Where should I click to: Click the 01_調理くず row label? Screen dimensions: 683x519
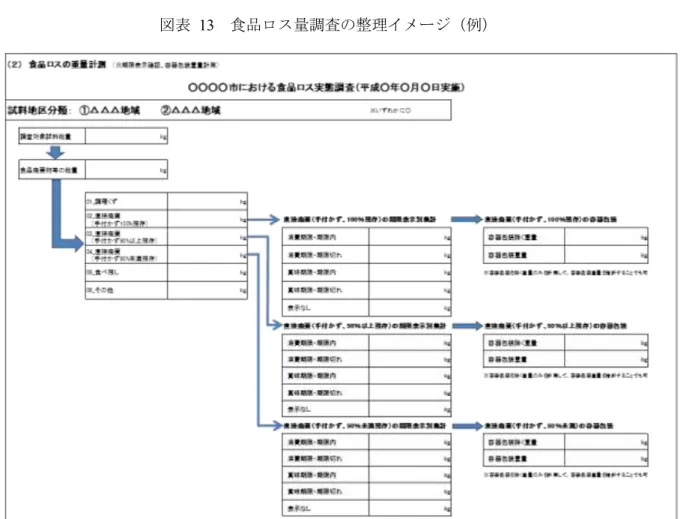tap(126, 201)
